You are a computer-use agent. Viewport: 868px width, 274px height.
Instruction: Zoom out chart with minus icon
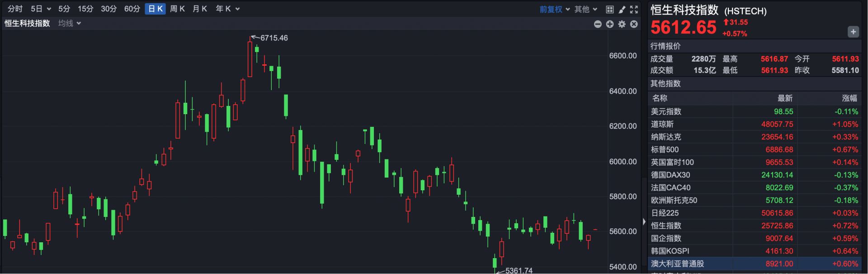[x=598, y=24]
